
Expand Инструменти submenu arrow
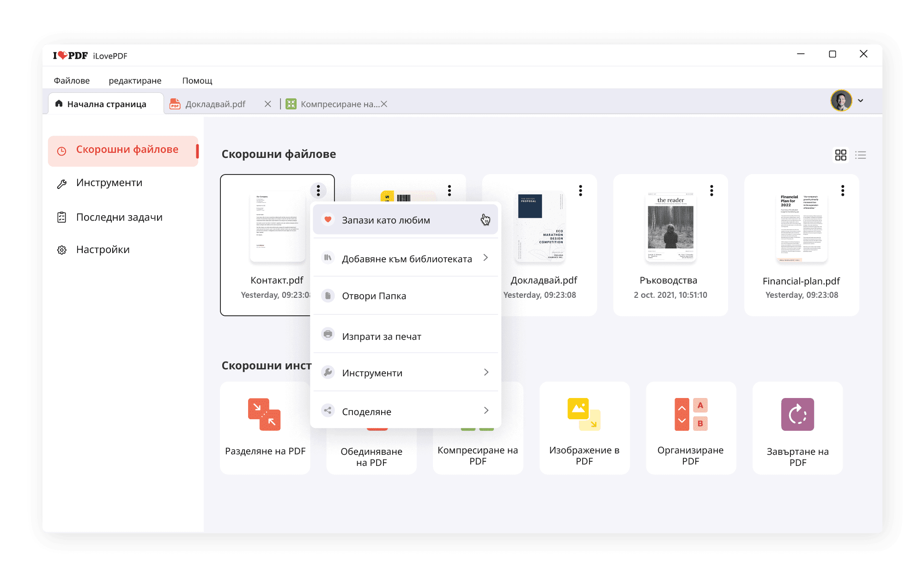point(486,372)
